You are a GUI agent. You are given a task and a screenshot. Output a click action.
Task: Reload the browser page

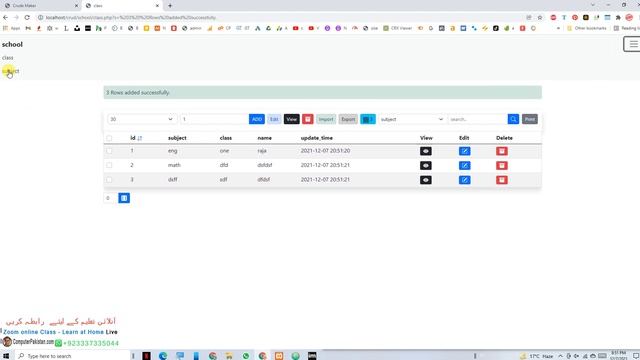point(27,18)
